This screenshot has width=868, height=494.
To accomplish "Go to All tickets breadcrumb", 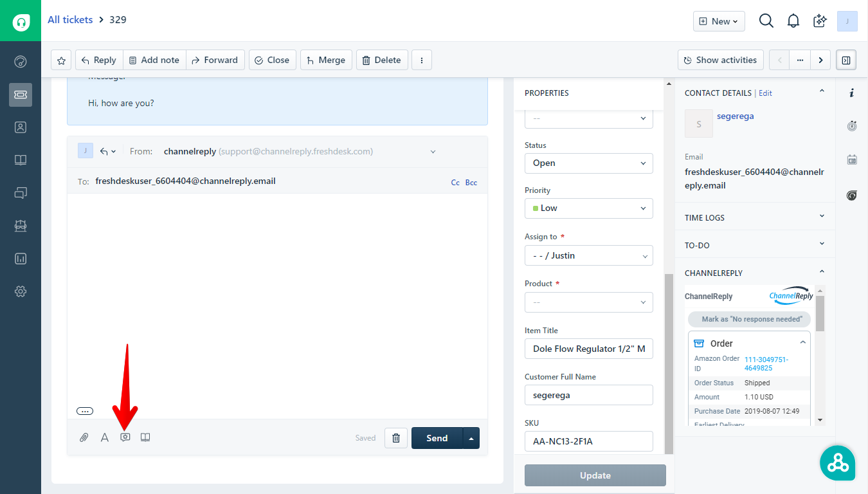I will (70, 20).
